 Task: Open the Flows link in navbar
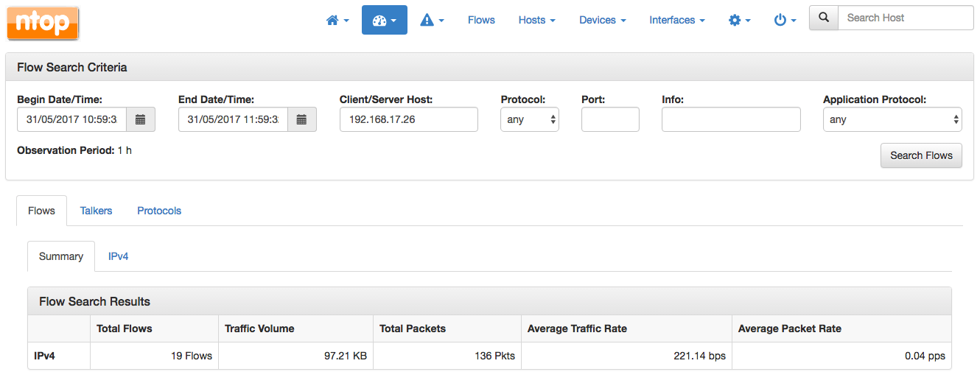(481, 21)
